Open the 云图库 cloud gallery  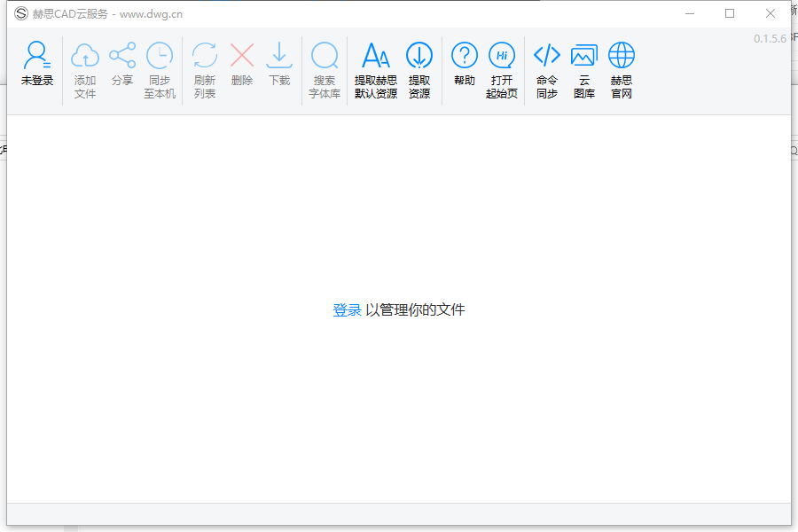(584, 57)
